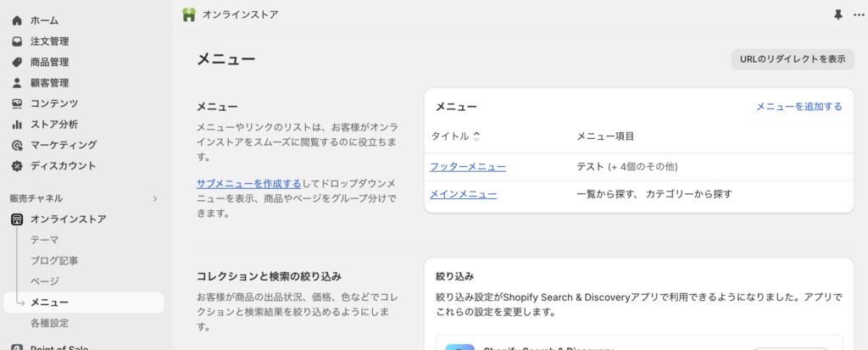Click the コレクションと検索の絞り込み heading
868x350 pixels.
270,275
